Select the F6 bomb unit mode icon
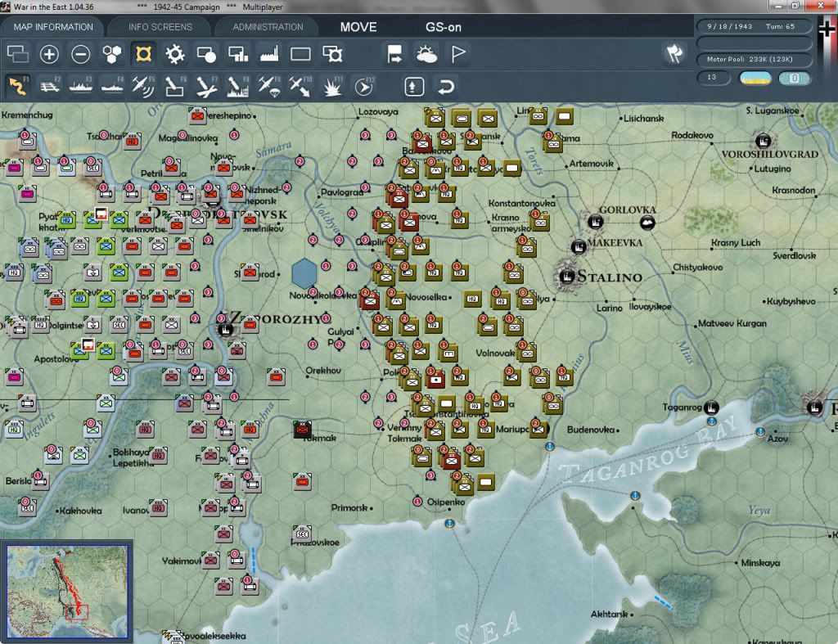This screenshot has width=838, height=644. [x=175, y=87]
